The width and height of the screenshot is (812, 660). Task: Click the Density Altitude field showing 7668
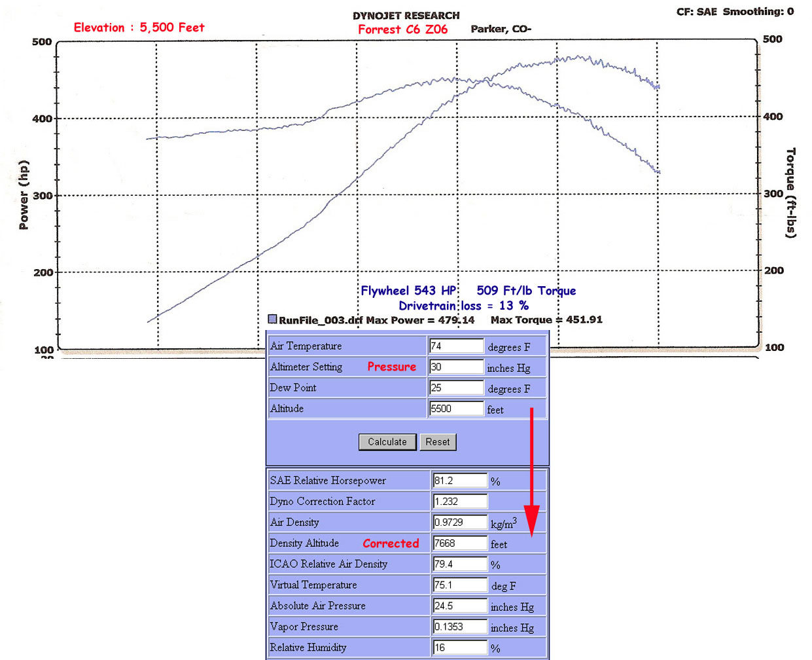tap(460, 543)
